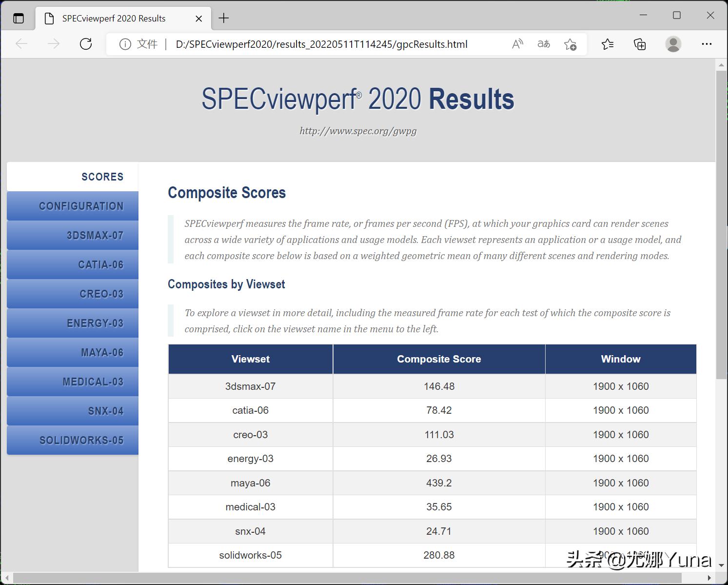Screen dimensions: 728x585
Task: Click the vertical scrollbar thumb
Action: pyautogui.click(x=721, y=224)
